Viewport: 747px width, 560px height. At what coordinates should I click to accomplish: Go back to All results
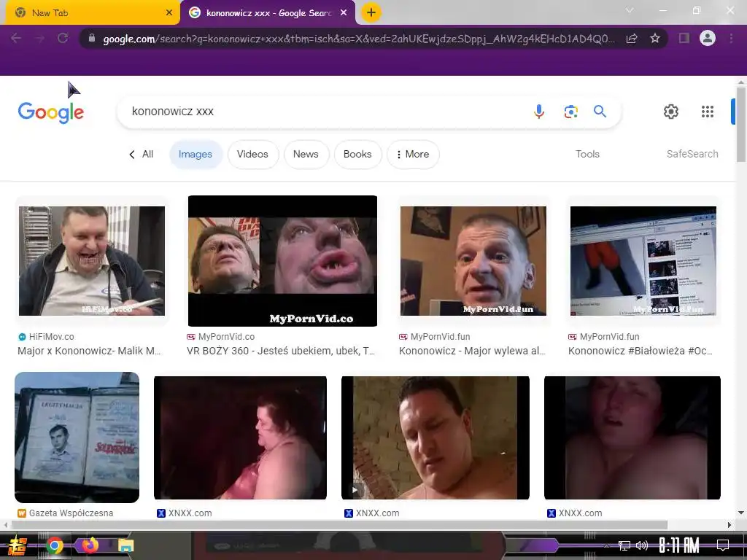142,155
